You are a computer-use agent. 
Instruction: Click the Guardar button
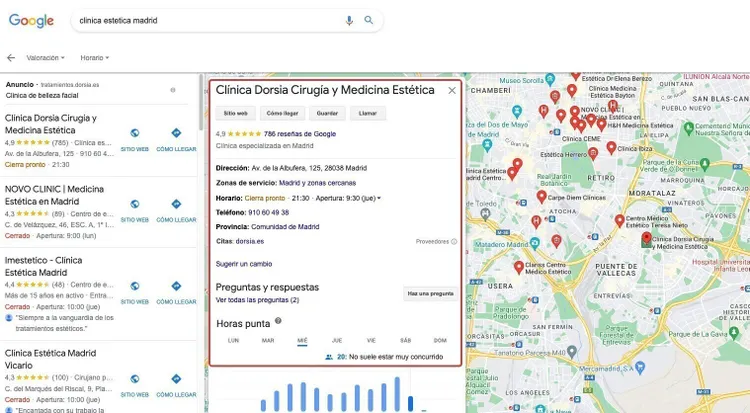[x=327, y=113]
